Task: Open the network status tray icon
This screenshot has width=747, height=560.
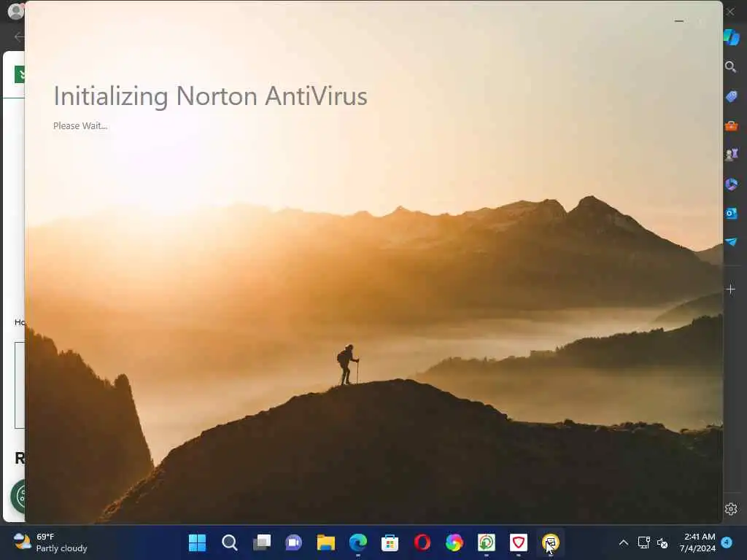Action: click(643, 542)
